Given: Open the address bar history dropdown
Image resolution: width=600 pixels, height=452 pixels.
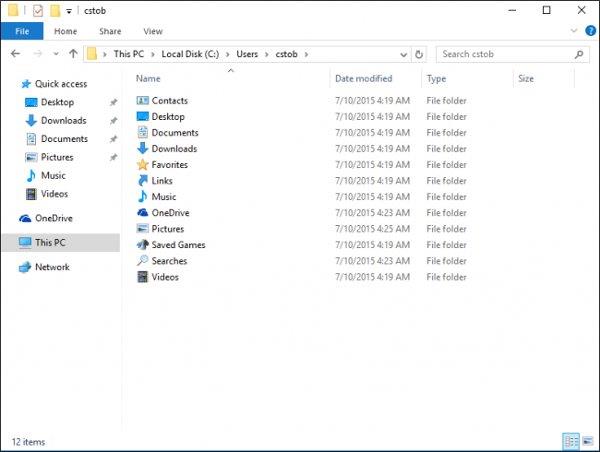Looking at the screenshot, I should pyautogui.click(x=403, y=55).
